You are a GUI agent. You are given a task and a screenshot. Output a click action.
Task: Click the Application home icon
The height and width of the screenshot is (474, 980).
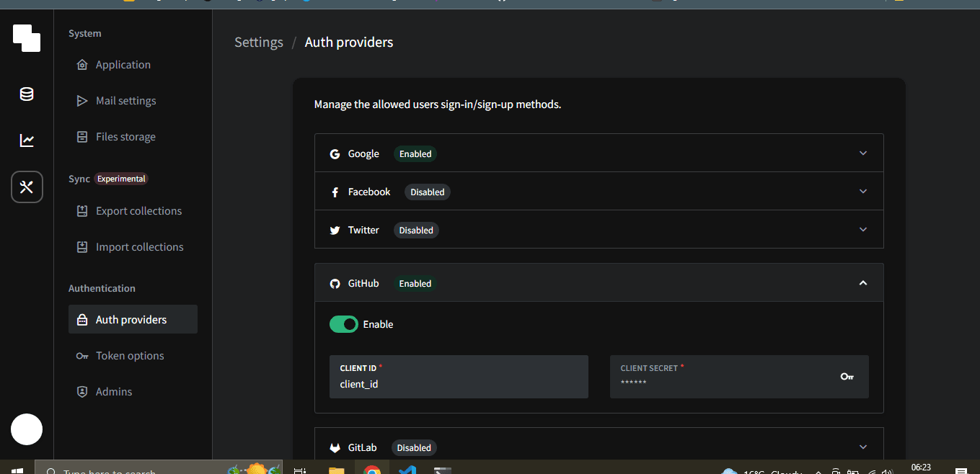[x=82, y=65]
